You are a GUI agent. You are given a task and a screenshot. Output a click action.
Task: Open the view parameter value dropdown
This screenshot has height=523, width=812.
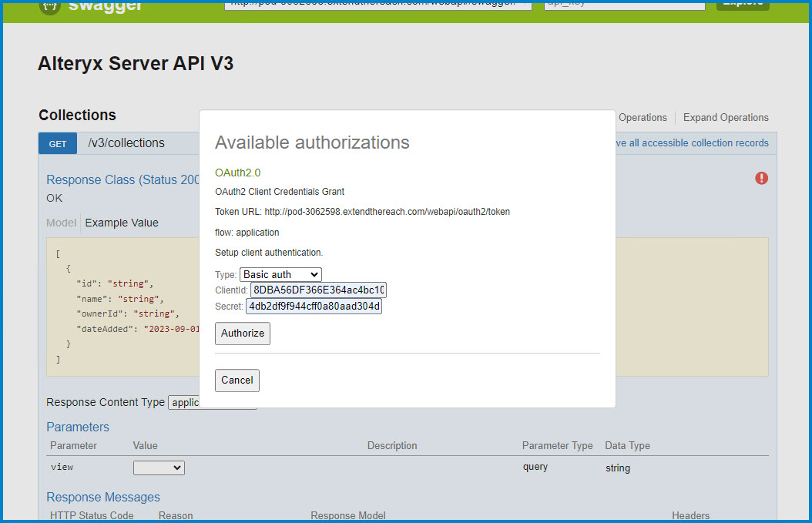click(x=159, y=467)
